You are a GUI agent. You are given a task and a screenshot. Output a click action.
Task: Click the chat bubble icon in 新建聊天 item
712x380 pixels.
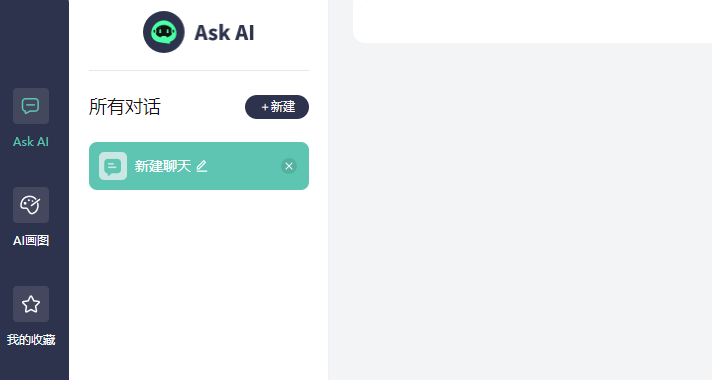(113, 166)
